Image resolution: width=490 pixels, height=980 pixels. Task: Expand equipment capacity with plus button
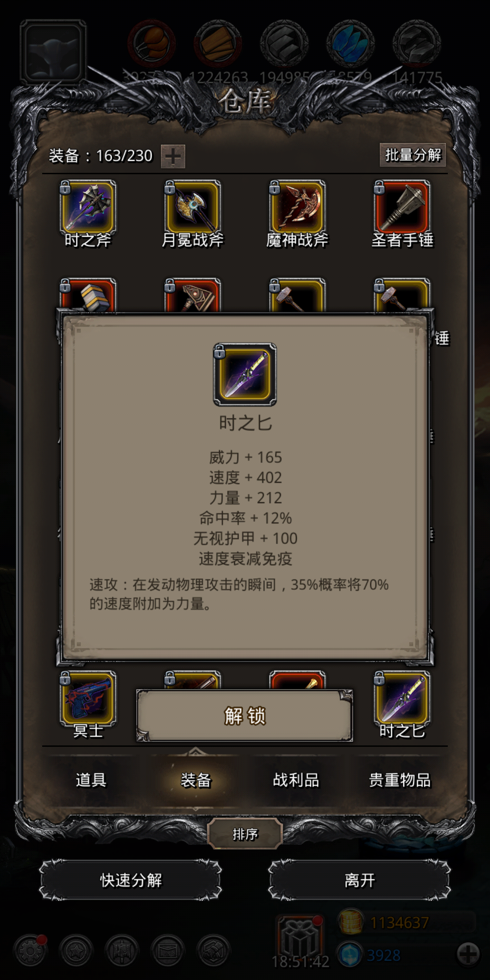pyautogui.click(x=173, y=157)
